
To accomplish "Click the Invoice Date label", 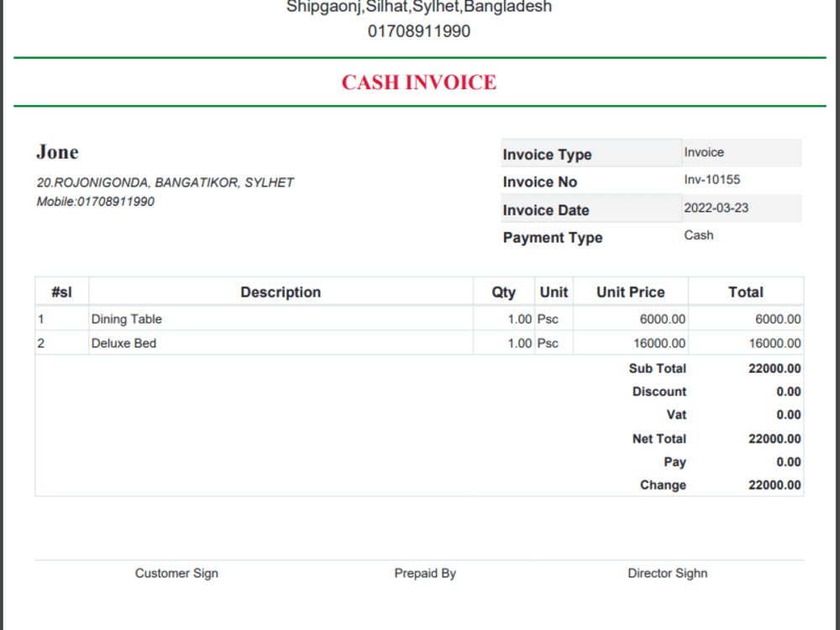I will click(546, 210).
